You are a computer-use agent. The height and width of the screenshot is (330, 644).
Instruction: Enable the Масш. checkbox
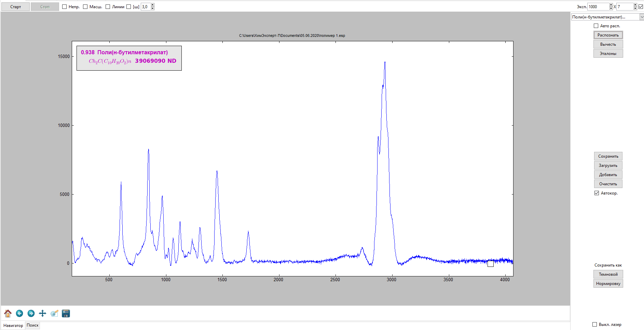(85, 7)
